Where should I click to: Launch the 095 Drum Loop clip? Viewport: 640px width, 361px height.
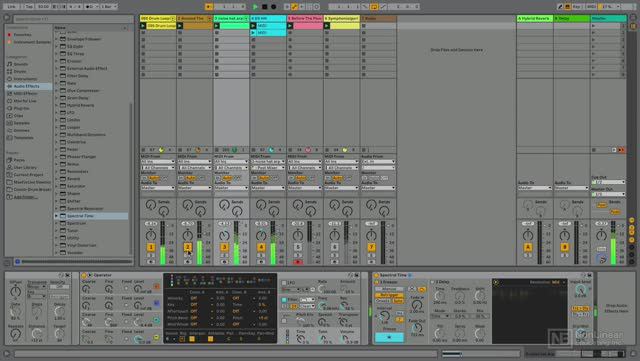[x=143, y=26]
